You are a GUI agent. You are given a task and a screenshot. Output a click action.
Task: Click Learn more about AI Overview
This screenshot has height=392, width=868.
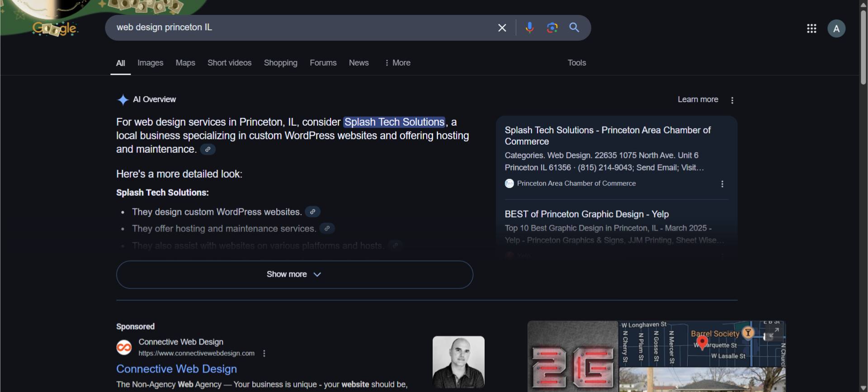coord(698,99)
